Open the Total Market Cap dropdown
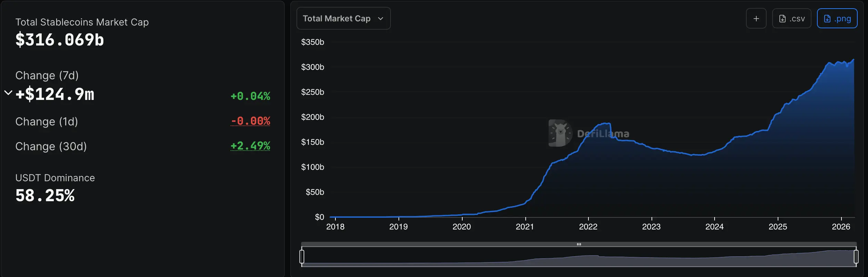This screenshot has width=868, height=277. (343, 18)
